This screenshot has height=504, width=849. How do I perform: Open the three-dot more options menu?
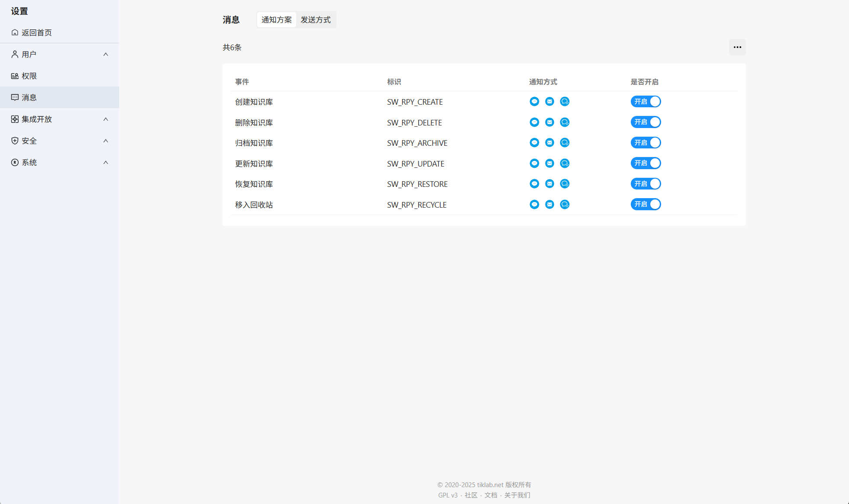click(x=737, y=47)
